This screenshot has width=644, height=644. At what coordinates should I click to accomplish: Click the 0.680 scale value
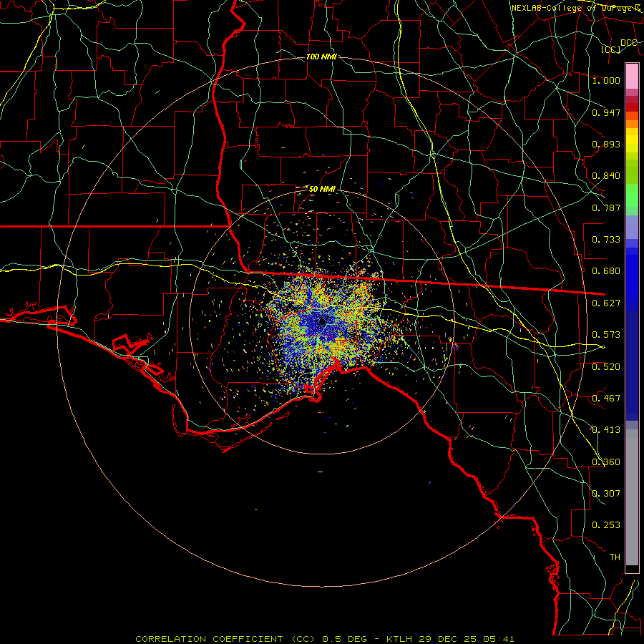pos(606,271)
